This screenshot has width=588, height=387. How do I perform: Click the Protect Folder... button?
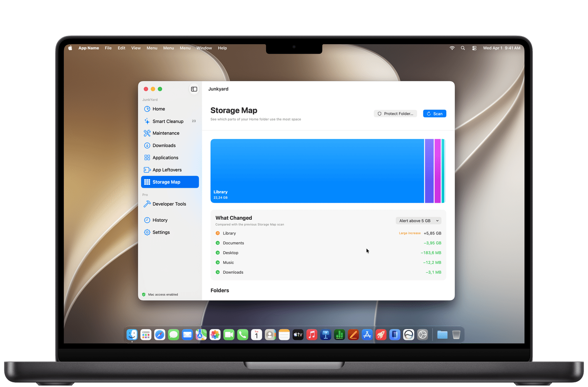pyautogui.click(x=395, y=114)
